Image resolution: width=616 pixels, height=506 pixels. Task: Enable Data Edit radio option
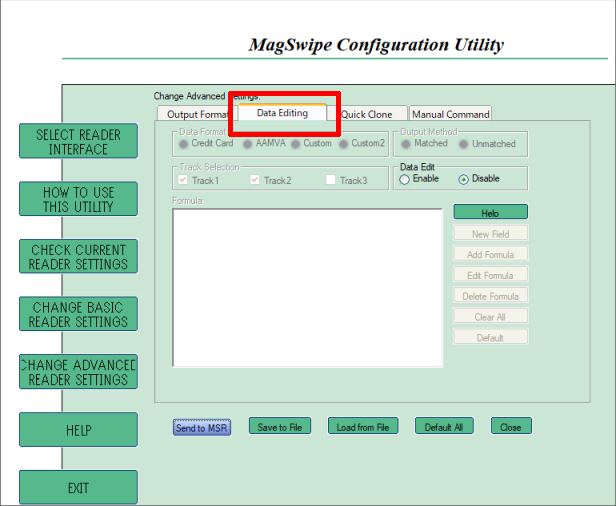(404, 179)
